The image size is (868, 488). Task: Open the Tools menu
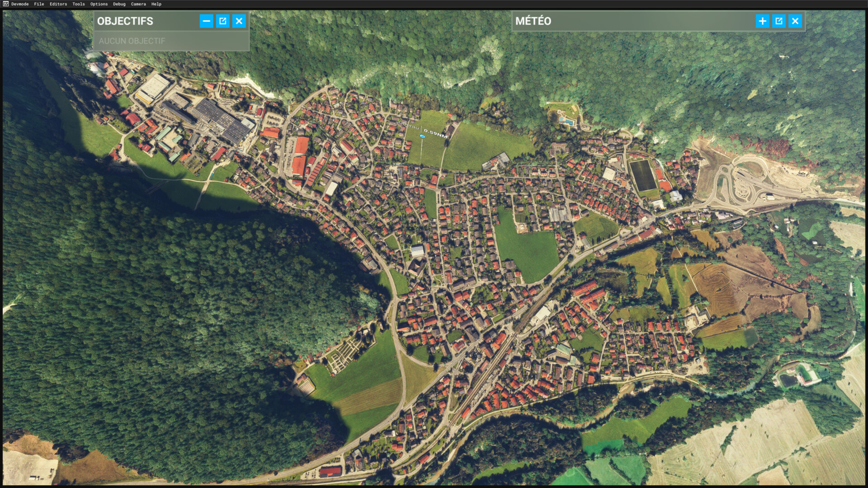[79, 4]
